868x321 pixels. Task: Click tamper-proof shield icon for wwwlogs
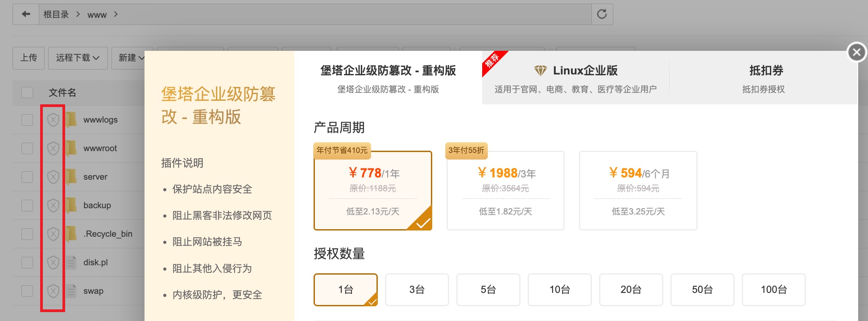click(53, 119)
